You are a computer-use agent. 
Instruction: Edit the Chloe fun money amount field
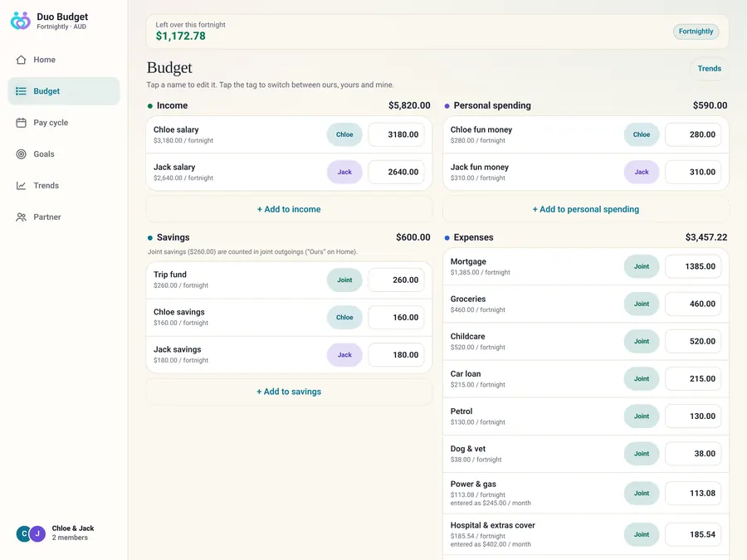693,134
